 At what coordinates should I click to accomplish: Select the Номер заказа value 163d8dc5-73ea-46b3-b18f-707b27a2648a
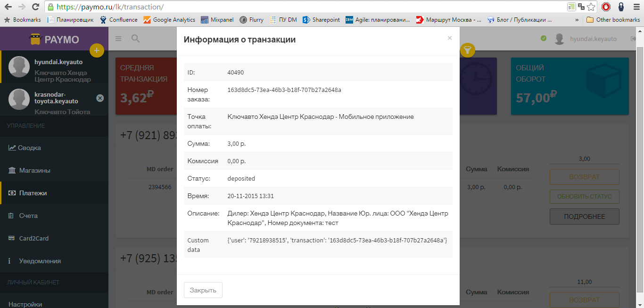click(284, 90)
